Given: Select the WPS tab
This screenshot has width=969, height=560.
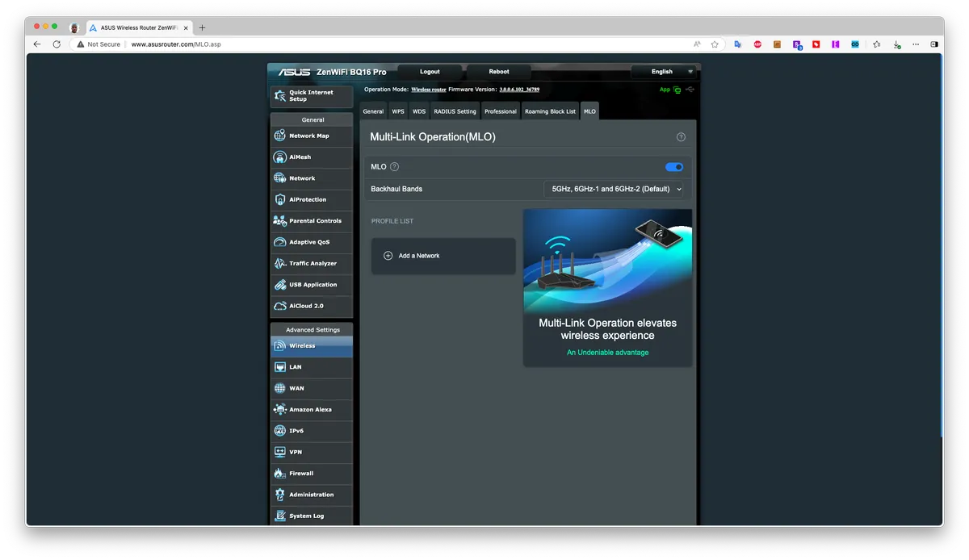Looking at the screenshot, I should pyautogui.click(x=398, y=111).
